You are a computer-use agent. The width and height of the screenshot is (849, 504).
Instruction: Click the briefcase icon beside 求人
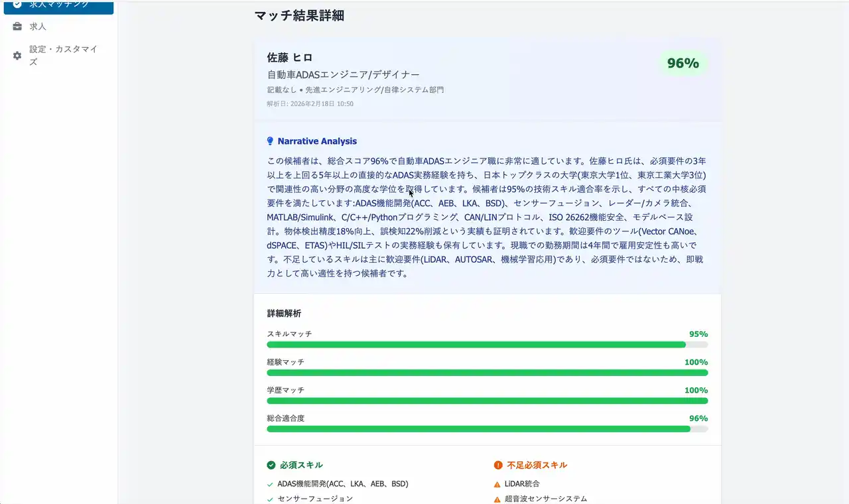18,27
